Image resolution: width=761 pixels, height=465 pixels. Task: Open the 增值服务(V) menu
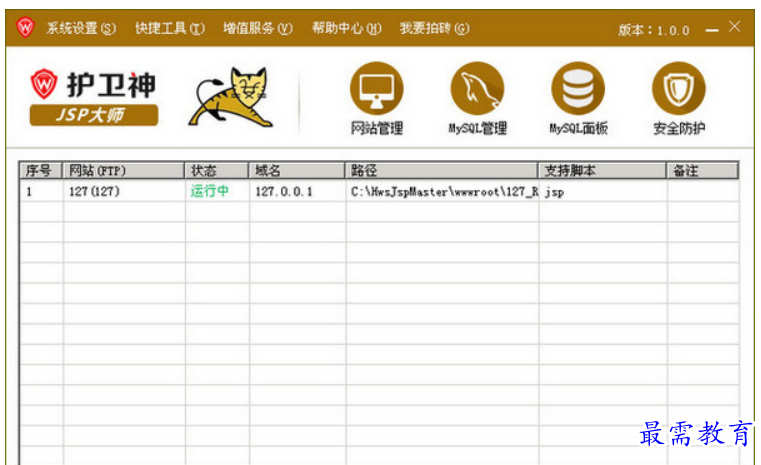258,28
